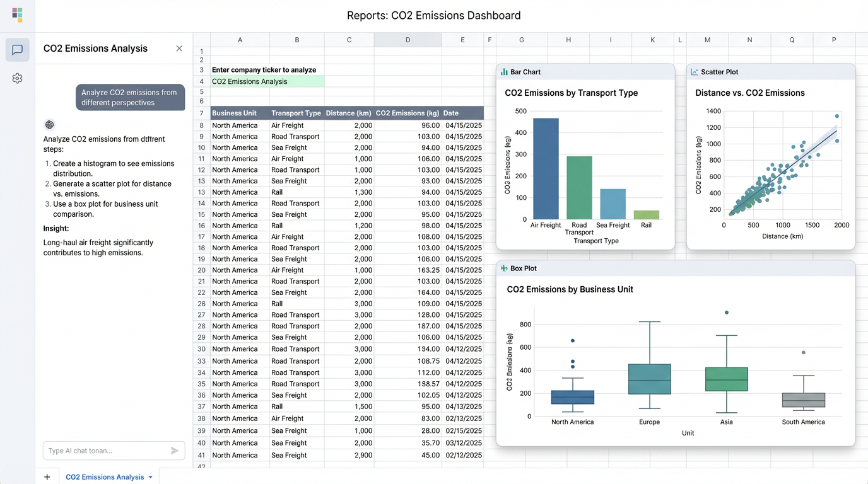Open the CO2 Emissions Analysis tab dropdown arrow
868x484 pixels.
coord(151,477)
